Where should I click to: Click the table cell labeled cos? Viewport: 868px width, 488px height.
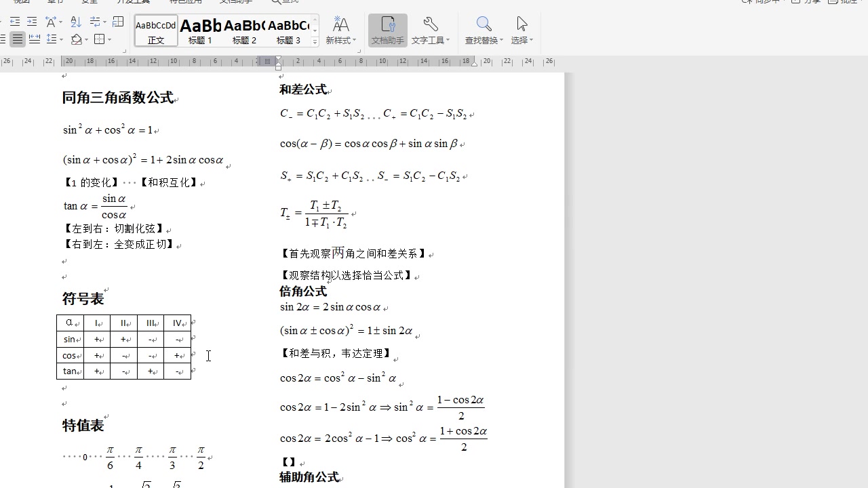coord(70,355)
